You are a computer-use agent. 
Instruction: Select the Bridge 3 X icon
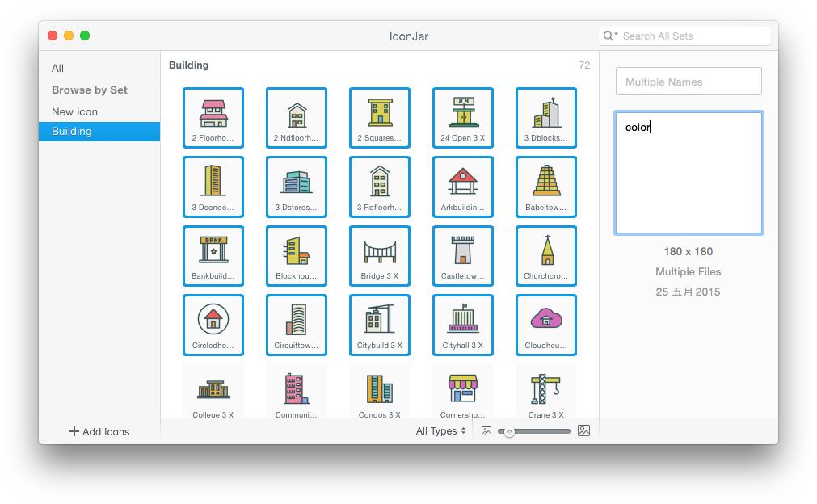point(380,255)
